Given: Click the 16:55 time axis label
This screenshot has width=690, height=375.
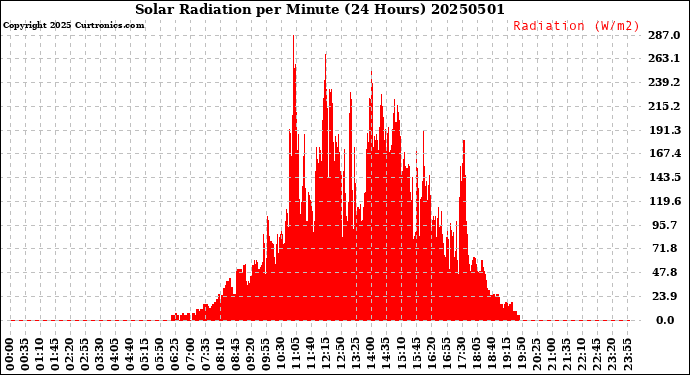Looking at the screenshot, I should point(446,355).
